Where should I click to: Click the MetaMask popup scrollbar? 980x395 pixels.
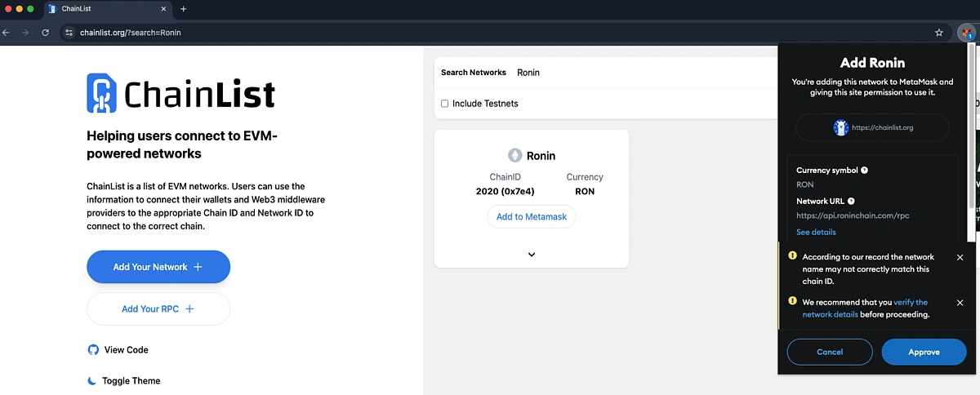971,126
